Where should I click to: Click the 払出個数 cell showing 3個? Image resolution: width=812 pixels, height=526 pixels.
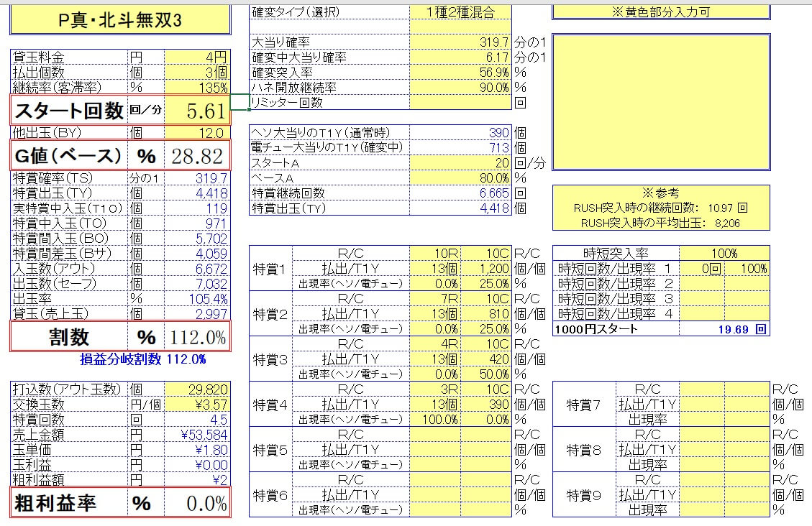tap(197, 72)
